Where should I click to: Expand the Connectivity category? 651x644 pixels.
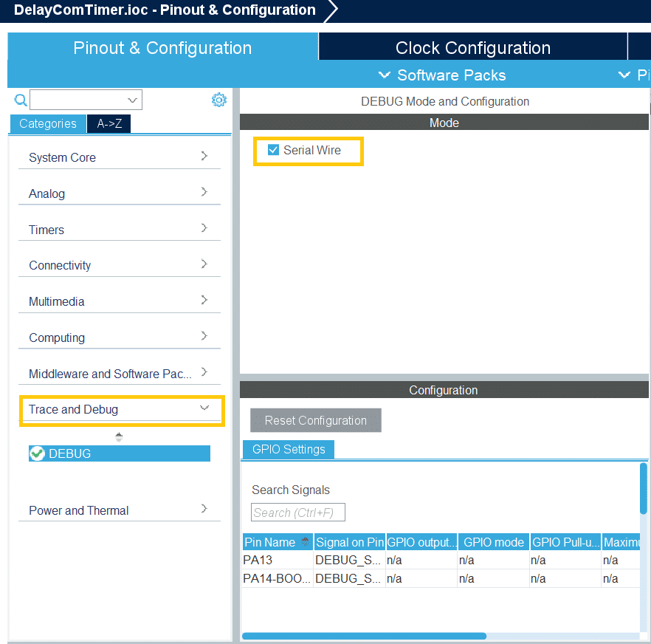point(120,265)
